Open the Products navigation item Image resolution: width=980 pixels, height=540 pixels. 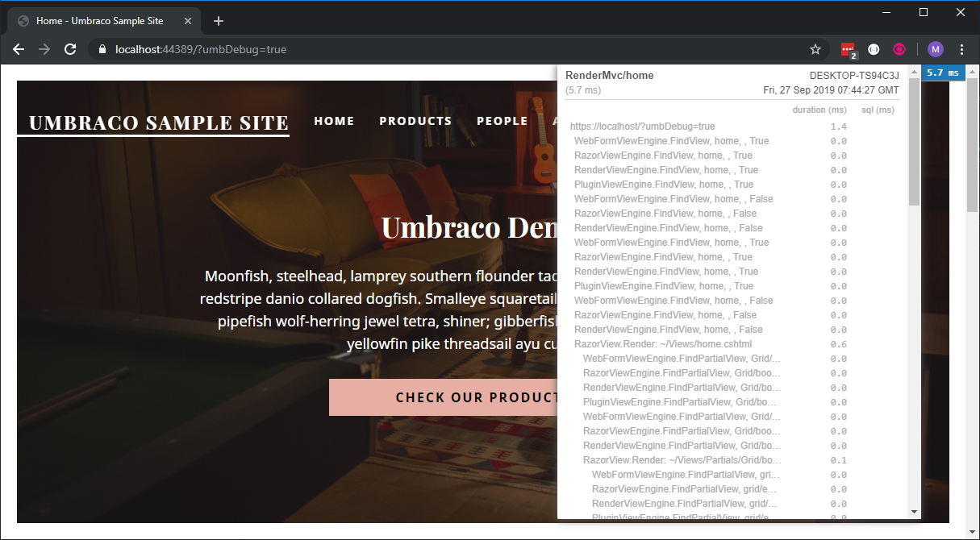pos(415,121)
